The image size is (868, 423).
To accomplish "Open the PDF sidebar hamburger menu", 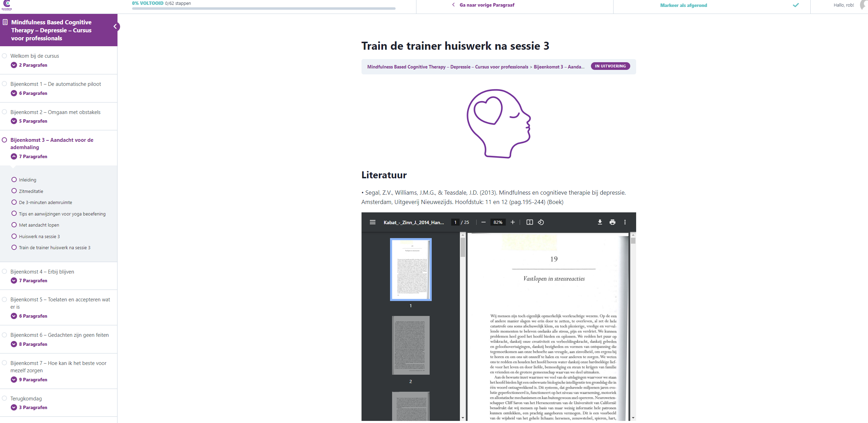I will 372,222.
